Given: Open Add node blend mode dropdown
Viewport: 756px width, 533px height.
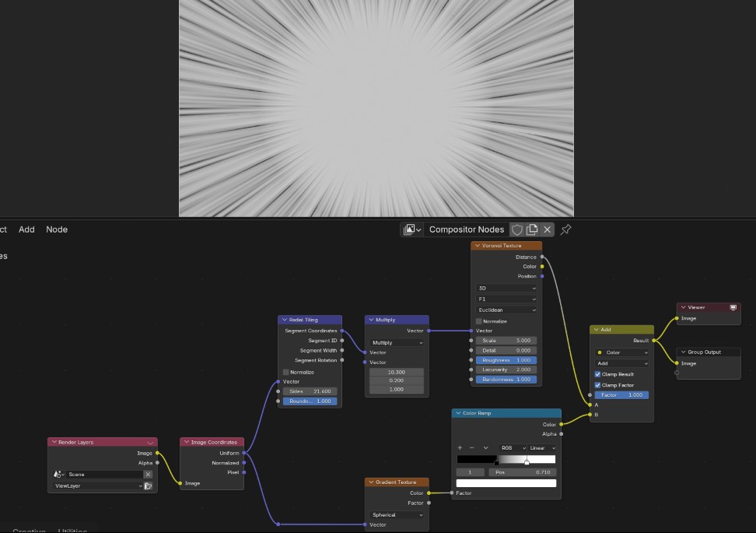Looking at the screenshot, I should tap(622, 363).
